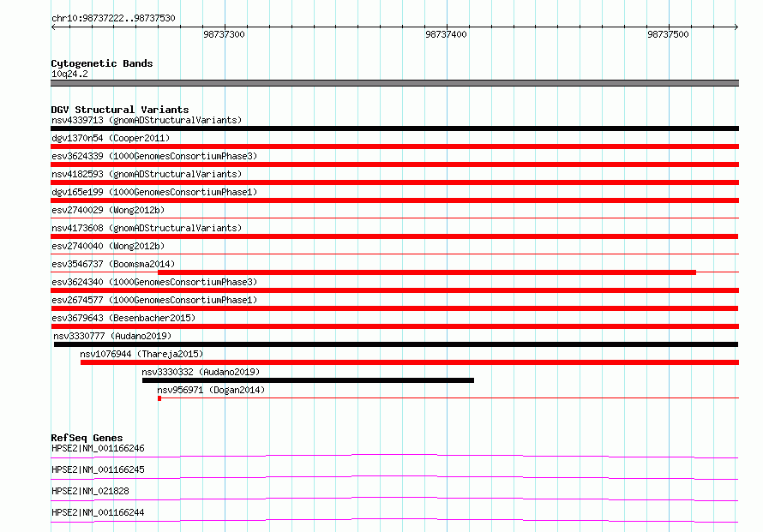Click the small red square marker of nsv956971
The image size is (763, 532).
159,398
